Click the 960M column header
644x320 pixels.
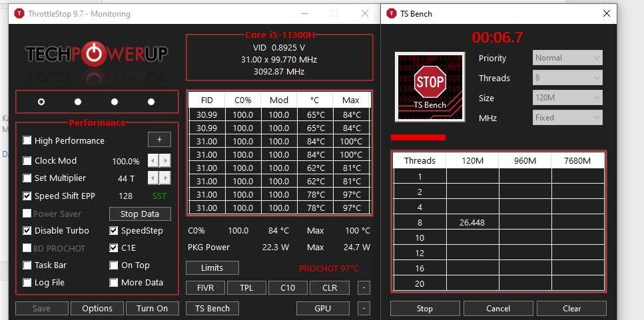525,160
